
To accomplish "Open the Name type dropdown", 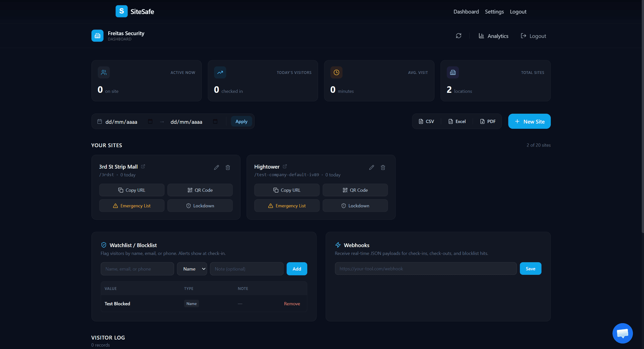I will pos(192,269).
